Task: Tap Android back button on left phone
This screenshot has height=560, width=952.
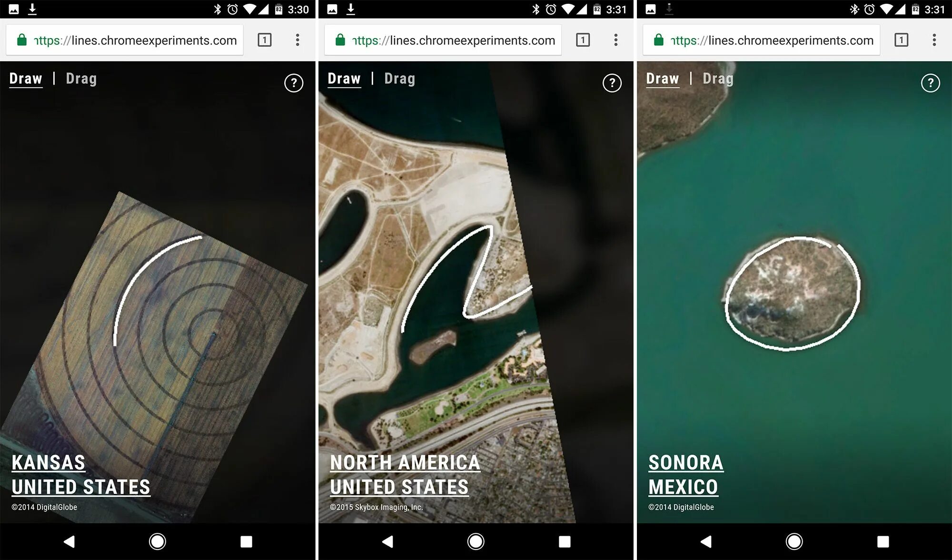Action: [x=69, y=541]
